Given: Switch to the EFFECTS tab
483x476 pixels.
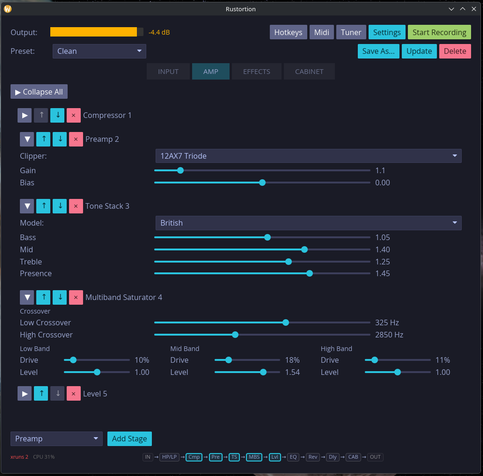Looking at the screenshot, I should 256,72.
